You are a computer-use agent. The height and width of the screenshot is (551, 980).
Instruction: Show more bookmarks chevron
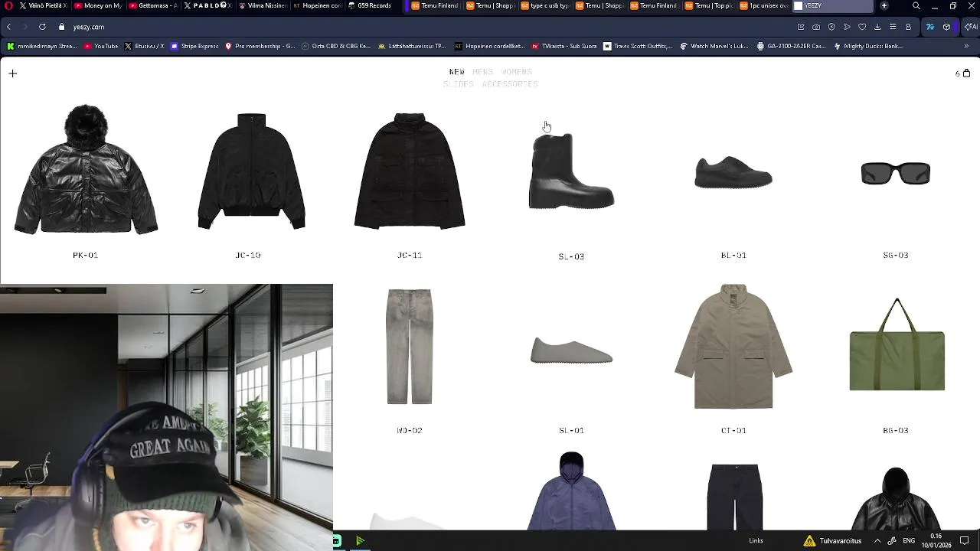(966, 46)
